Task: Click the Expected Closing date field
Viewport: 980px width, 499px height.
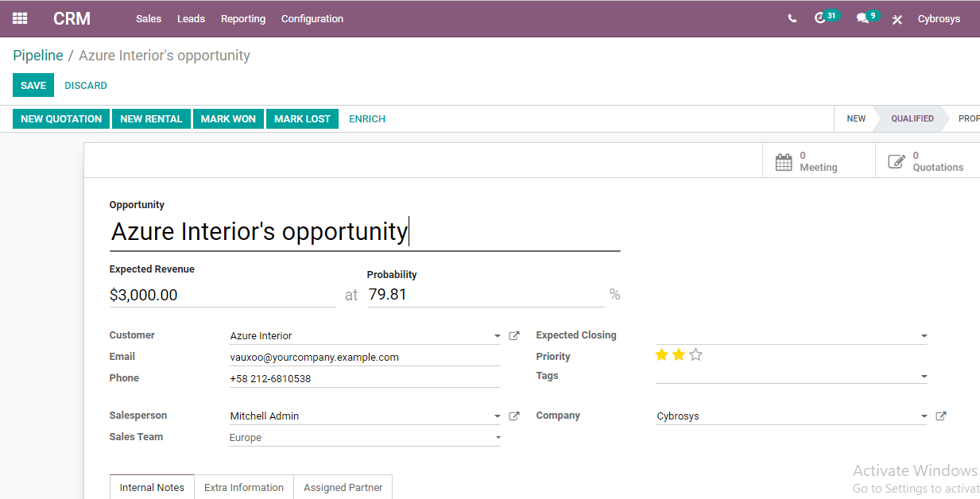Action: [x=792, y=336]
